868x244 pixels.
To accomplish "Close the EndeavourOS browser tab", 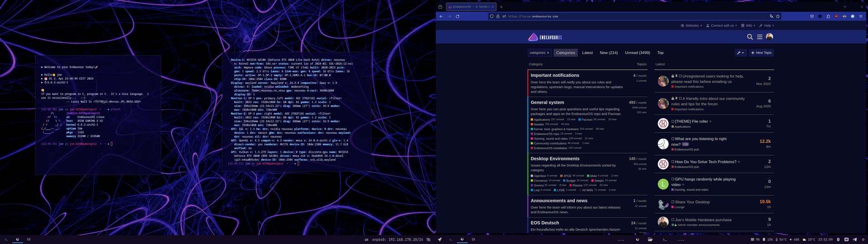I will 493,7.
